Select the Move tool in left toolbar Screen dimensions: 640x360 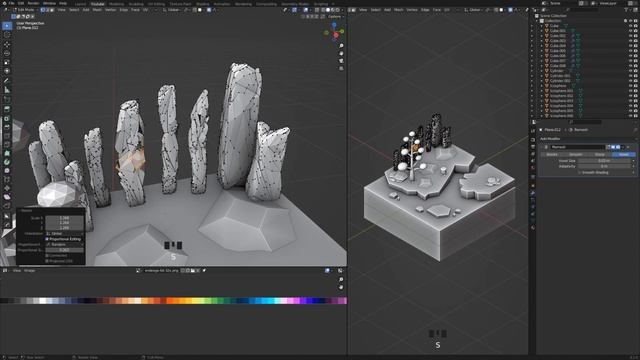(x=7, y=44)
